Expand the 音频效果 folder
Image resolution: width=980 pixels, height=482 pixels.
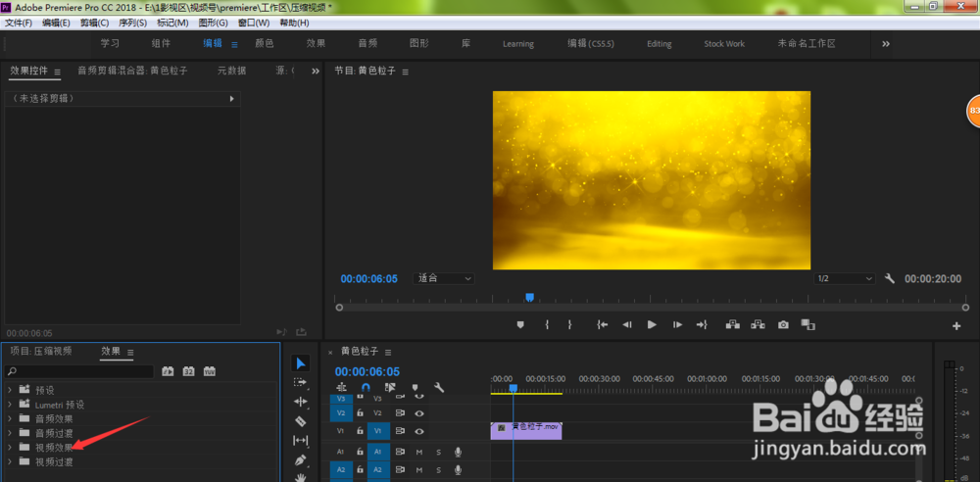tap(10, 419)
